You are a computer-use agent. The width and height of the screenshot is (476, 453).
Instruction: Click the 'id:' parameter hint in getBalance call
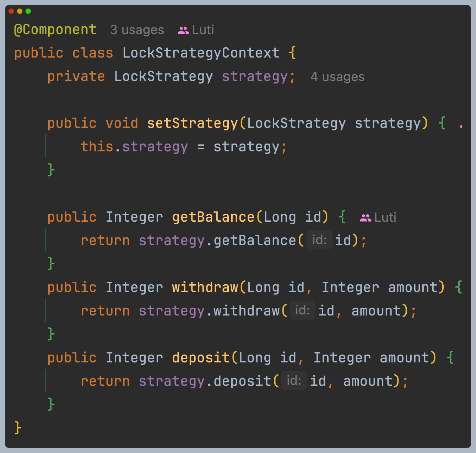click(319, 240)
